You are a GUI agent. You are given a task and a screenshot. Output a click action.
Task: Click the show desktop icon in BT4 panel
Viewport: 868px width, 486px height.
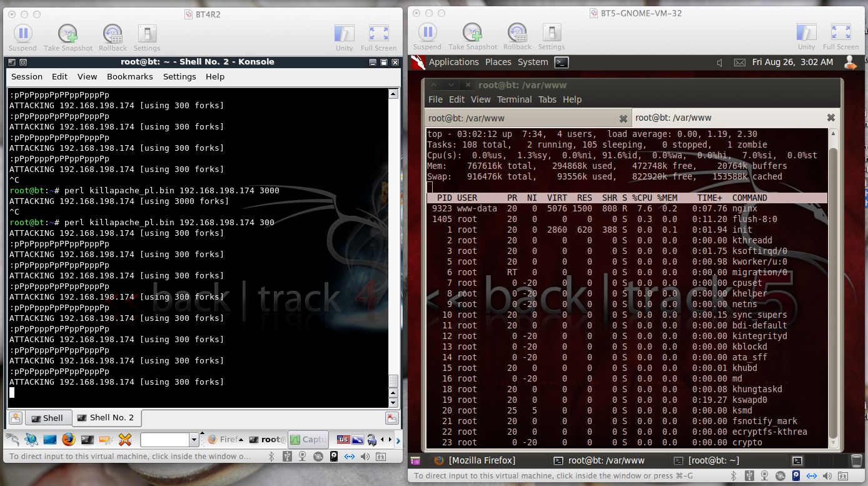(50, 439)
